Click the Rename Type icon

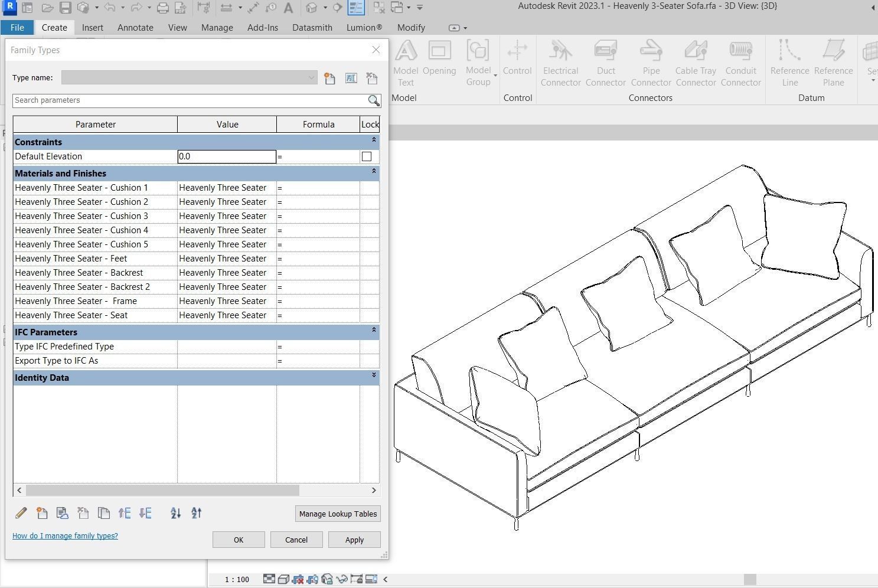pyautogui.click(x=351, y=78)
